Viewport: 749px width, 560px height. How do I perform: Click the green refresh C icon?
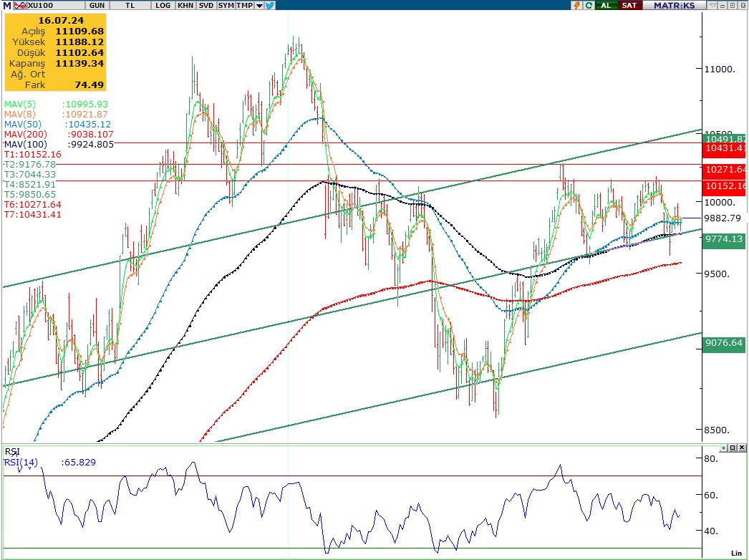(589, 5)
